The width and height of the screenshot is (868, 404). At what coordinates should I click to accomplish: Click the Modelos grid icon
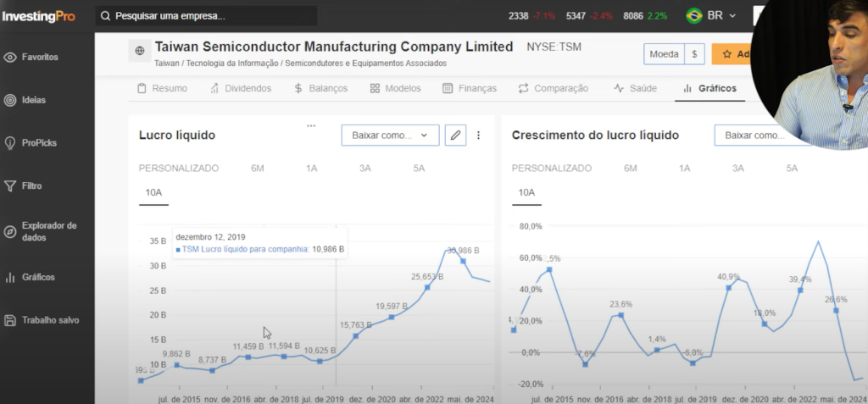pos(375,89)
